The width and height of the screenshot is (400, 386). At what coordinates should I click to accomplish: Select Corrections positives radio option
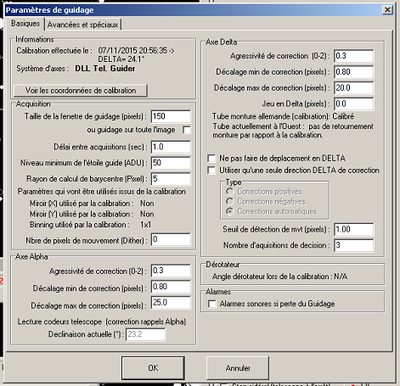click(x=230, y=192)
